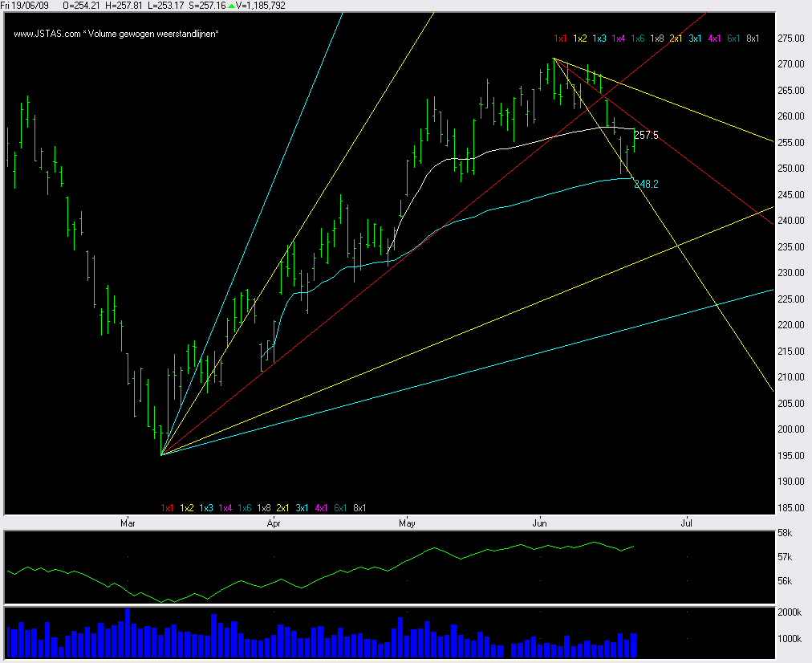Select the May label on time axis
Viewport: 812px width, 663px height.
408,523
